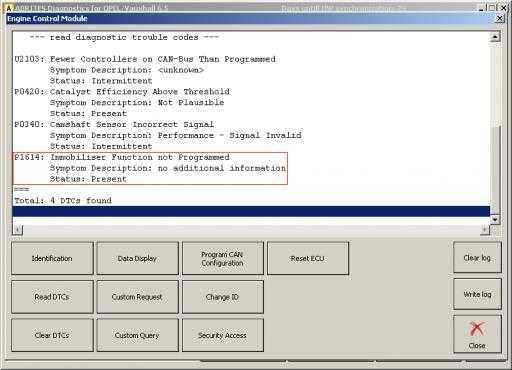Click the main window app icon in title bar
This screenshot has width=512, height=370.
[x=9, y=7]
